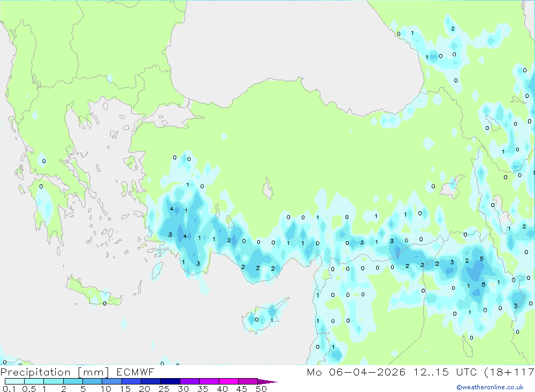Click the legend label '0.1'

[x=10, y=389]
